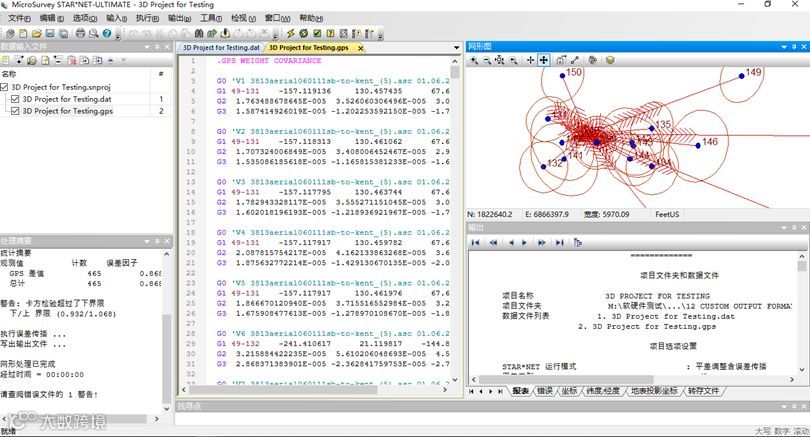Click the listing tree index icon in output toolbar
Image resolution: width=810 pixels, height=437 pixels.
pos(578,242)
